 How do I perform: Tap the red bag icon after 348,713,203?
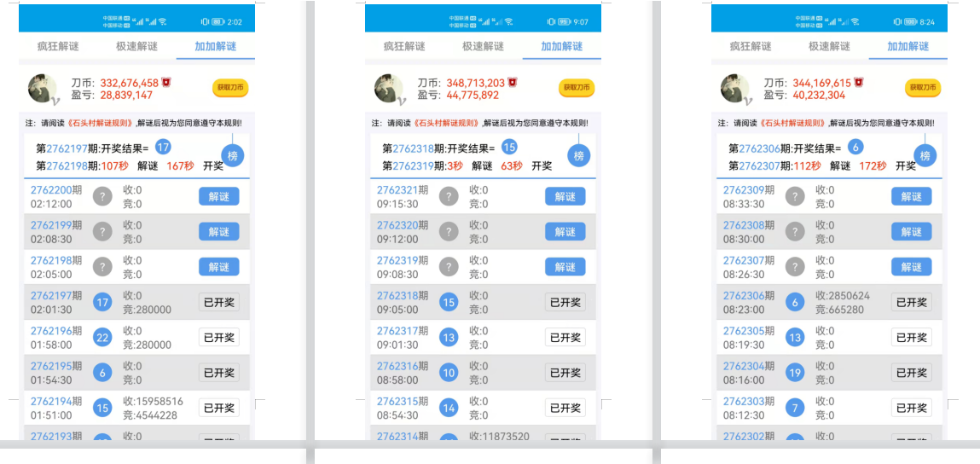tap(513, 83)
